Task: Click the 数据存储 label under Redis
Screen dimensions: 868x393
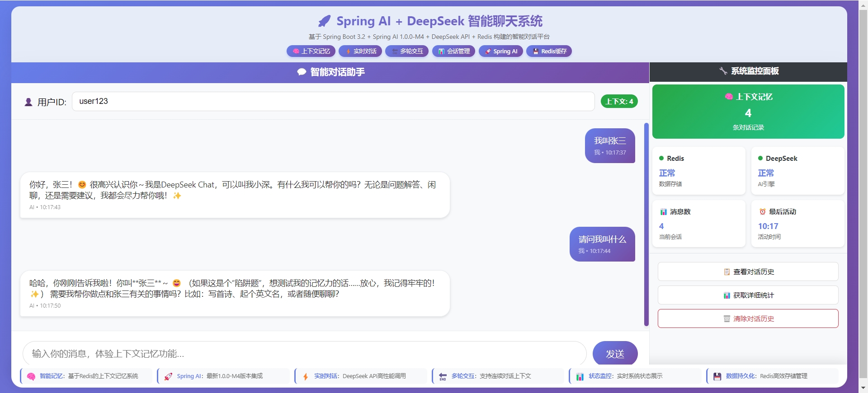Action: [x=670, y=184]
